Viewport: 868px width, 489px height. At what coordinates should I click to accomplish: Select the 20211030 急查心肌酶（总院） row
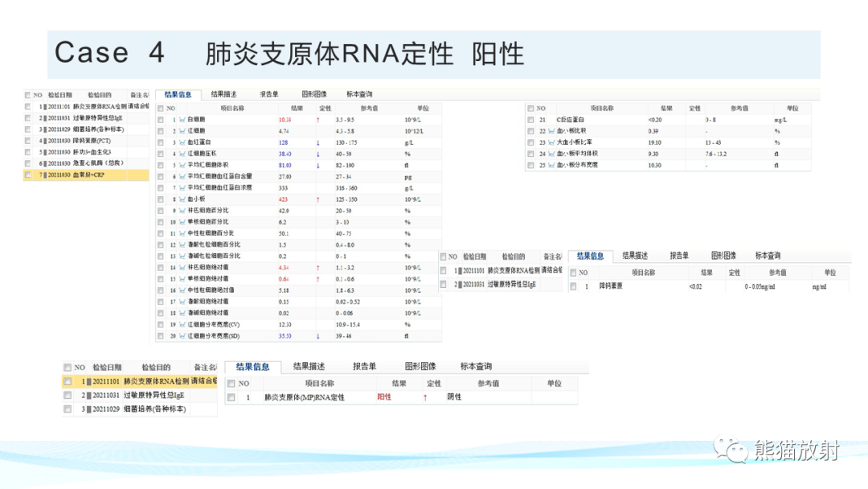point(86,163)
